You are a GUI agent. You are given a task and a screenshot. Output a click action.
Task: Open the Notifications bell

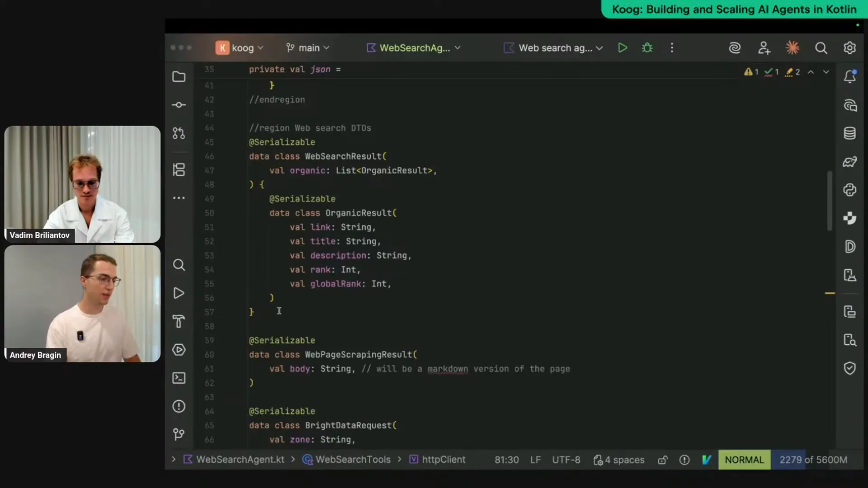tap(850, 76)
